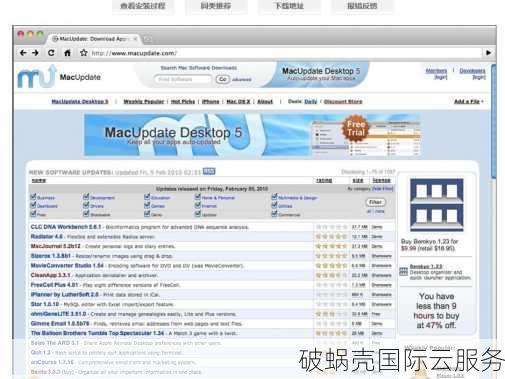Open the new tab button beside the tab
This screenshot has width=505, height=379.
point(148,39)
